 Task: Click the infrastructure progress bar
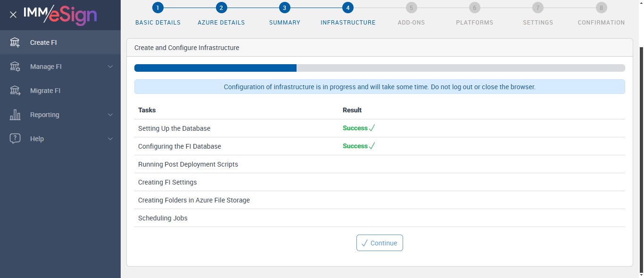(x=380, y=68)
